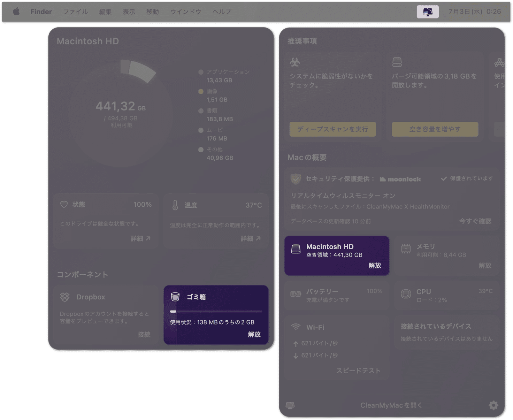Click the battery icon
513x420 pixels.
pyautogui.click(x=296, y=294)
